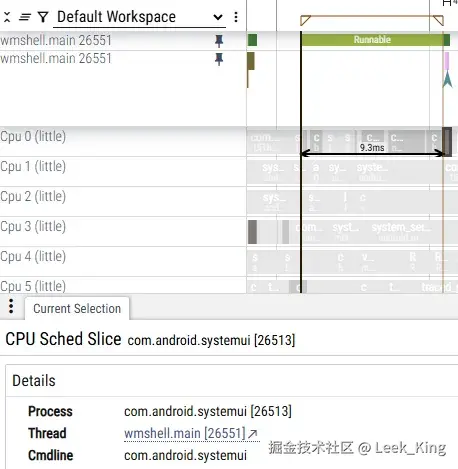Click the left selection range flag marker
The image size is (458, 469).
coord(305,20)
